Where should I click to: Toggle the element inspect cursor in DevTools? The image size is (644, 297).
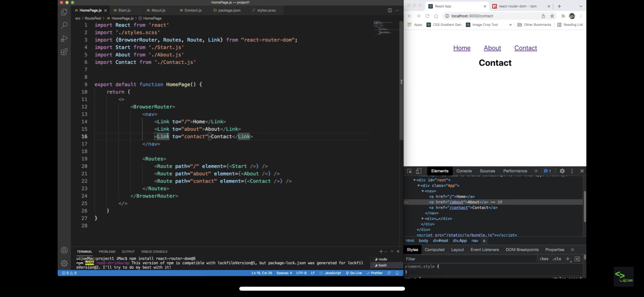[x=410, y=171]
